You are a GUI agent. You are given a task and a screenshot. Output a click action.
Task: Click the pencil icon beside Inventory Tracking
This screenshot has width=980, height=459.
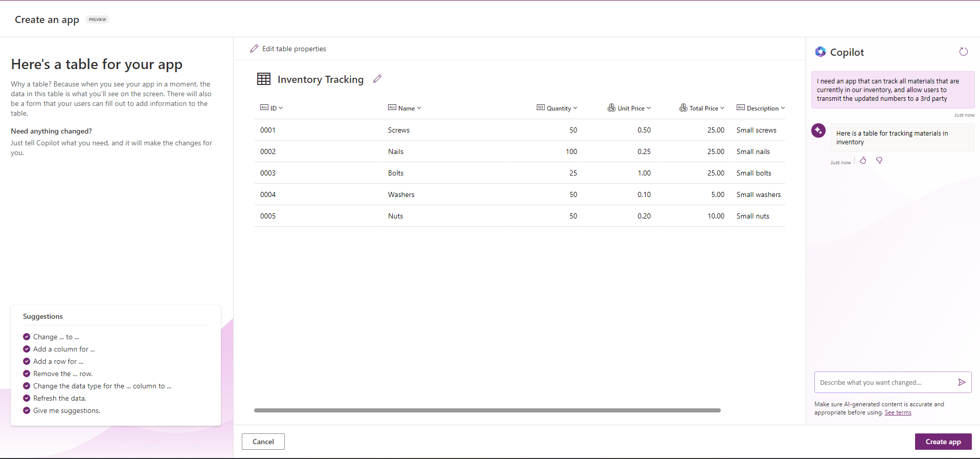pyautogui.click(x=377, y=79)
